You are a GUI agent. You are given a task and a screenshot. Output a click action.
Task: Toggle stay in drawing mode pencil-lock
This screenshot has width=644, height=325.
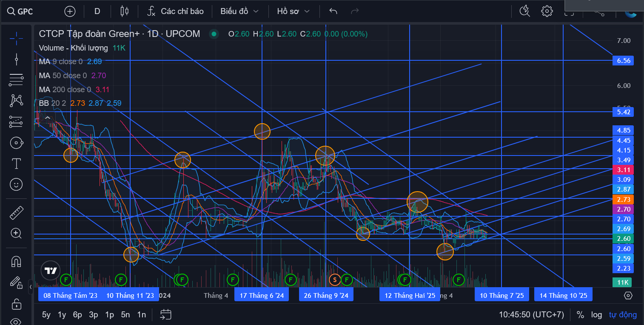(x=17, y=282)
